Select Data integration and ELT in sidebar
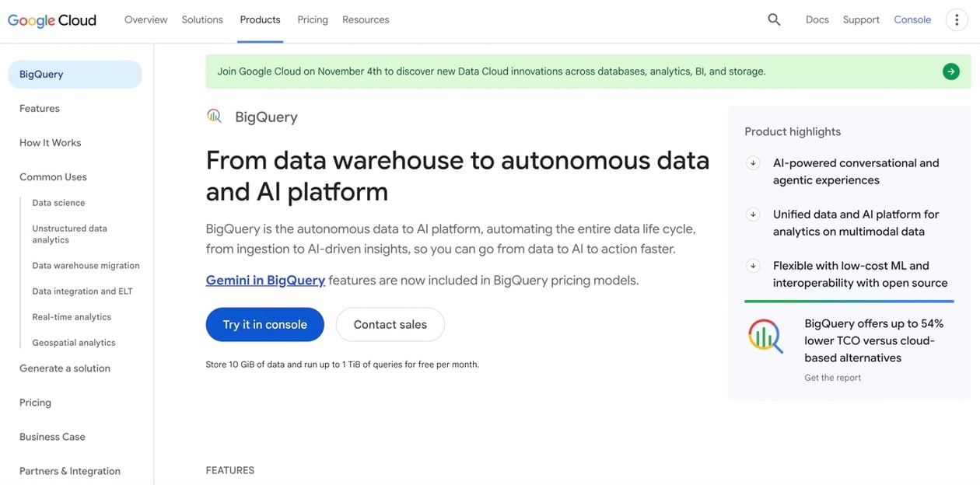Viewport: 980px width, 485px height. coord(82,291)
